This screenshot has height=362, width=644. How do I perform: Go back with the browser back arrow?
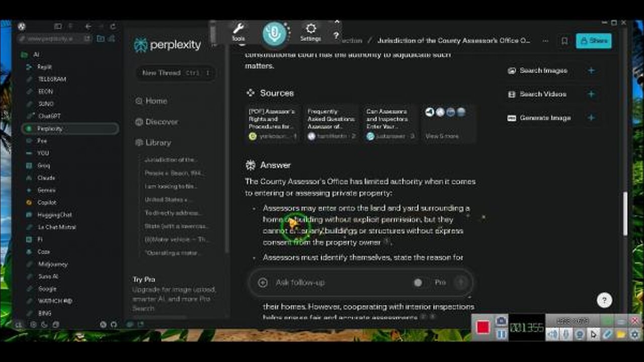tap(89, 26)
